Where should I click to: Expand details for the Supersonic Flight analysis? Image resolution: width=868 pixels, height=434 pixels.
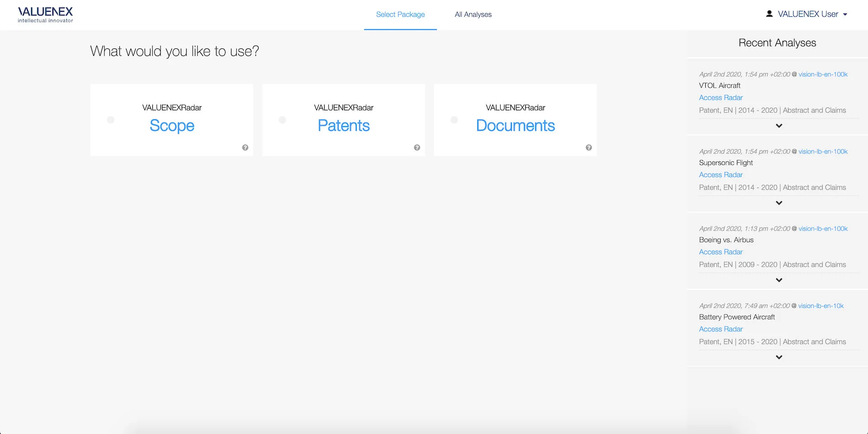(779, 203)
